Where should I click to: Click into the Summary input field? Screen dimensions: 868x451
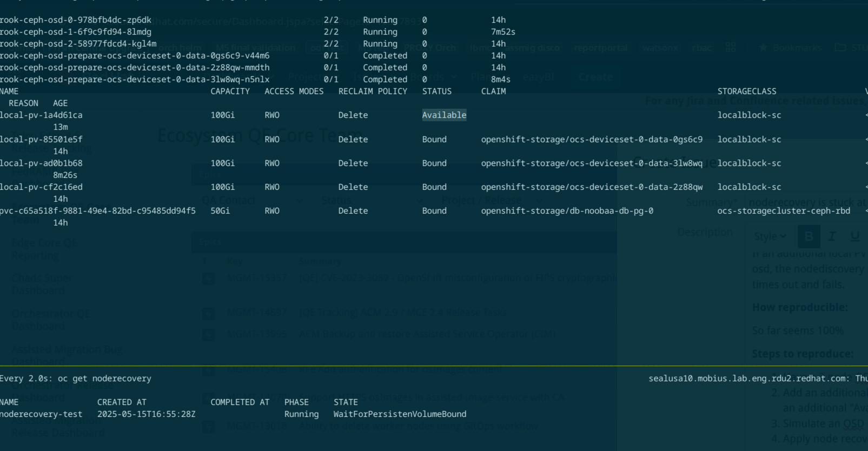coord(807,202)
